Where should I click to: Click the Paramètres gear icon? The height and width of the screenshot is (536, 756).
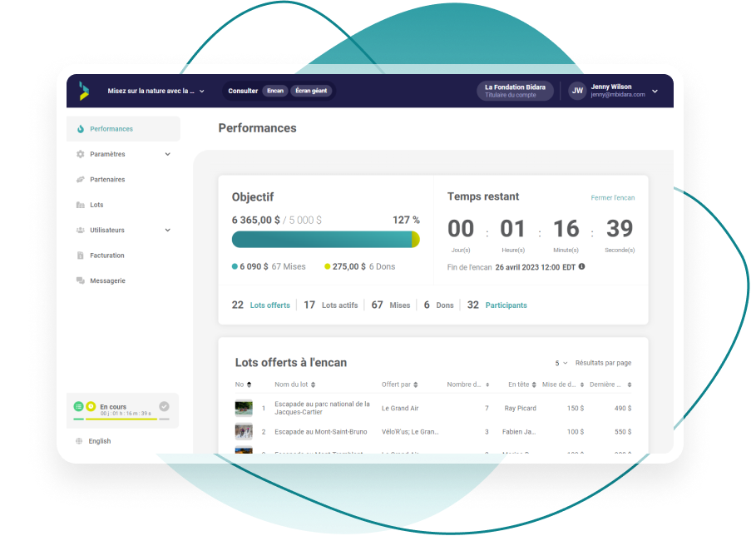click(80, 154)
